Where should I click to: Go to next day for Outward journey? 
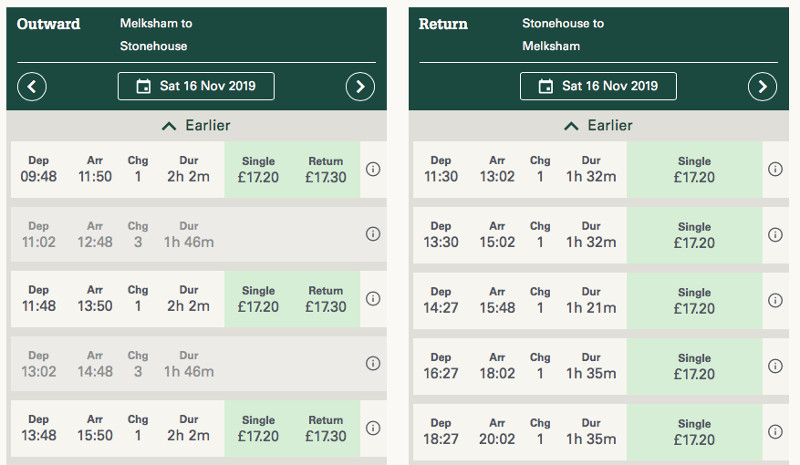click(x=360, y=86)
